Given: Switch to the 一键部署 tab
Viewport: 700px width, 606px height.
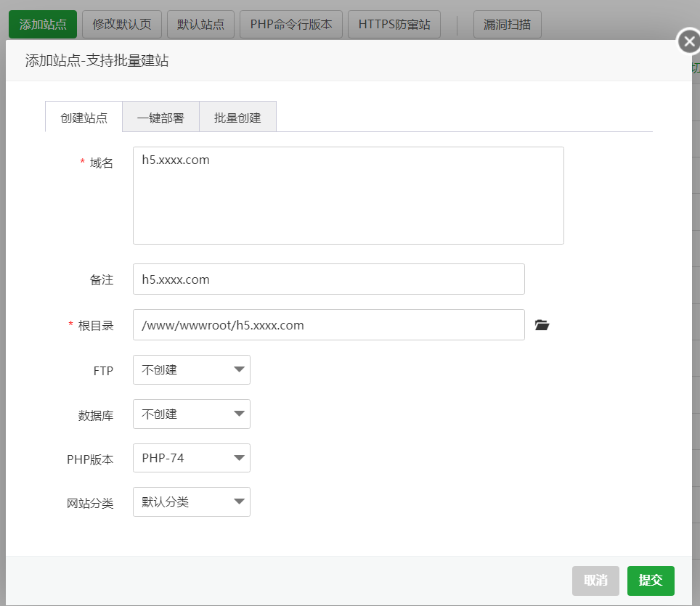Looking at the screenshot, I should (x=160, y=118).
